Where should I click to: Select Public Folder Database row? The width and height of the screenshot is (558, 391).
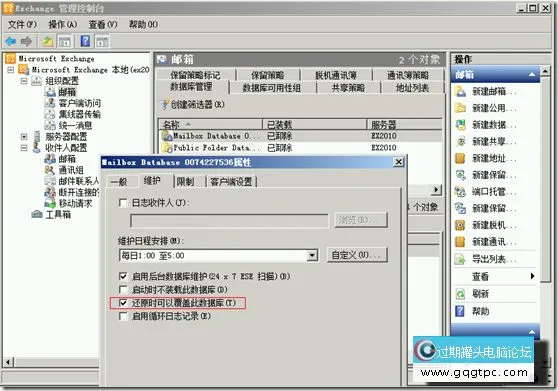(300, 147)
